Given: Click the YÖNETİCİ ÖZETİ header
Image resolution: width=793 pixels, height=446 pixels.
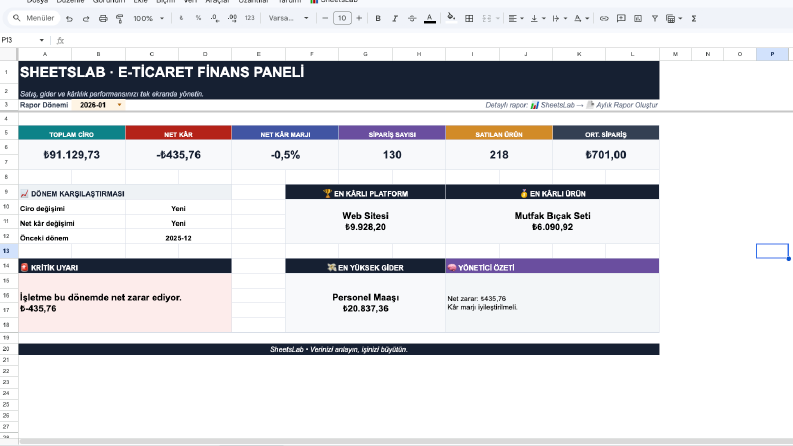Looking at the screenshot, I should [552, 267].
